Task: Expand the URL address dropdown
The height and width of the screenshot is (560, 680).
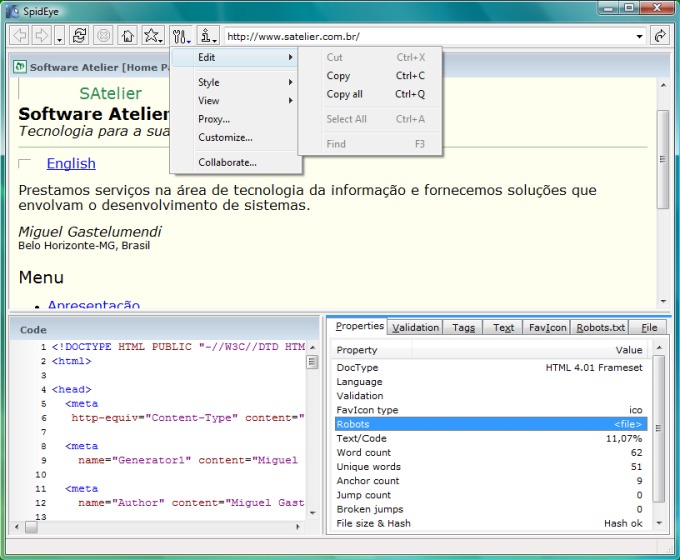Action: (639, 36)
